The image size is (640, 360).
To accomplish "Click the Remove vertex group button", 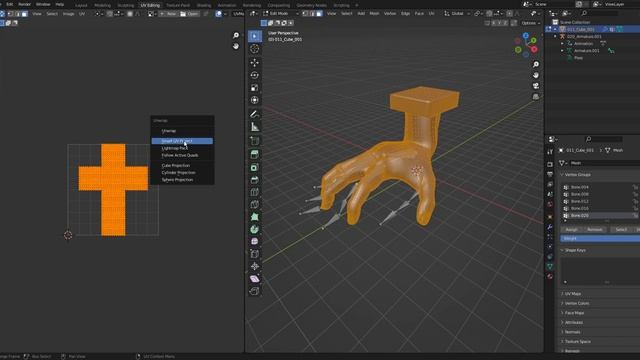I will (595, 230).
